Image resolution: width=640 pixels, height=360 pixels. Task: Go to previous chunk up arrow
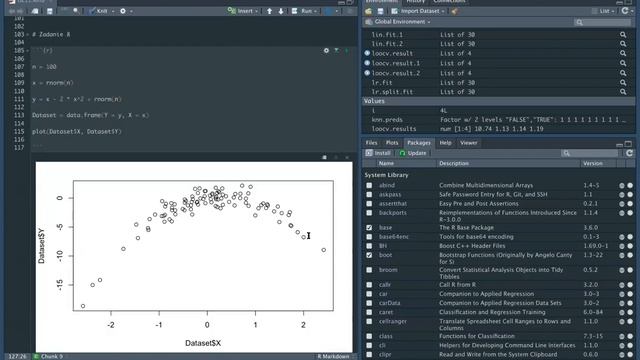point(269,11)
